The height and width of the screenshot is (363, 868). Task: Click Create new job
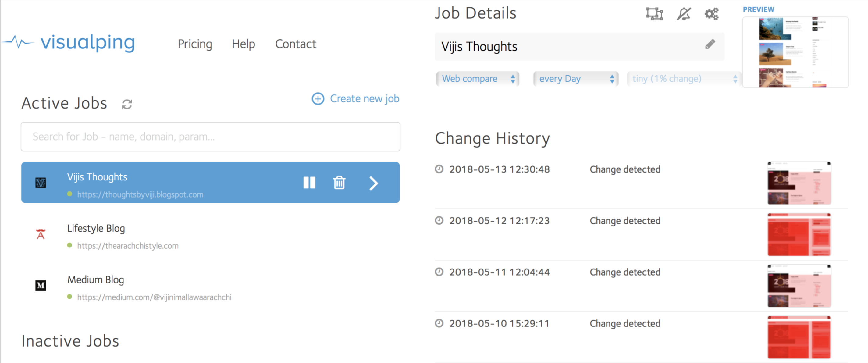[x=355, y=99]
